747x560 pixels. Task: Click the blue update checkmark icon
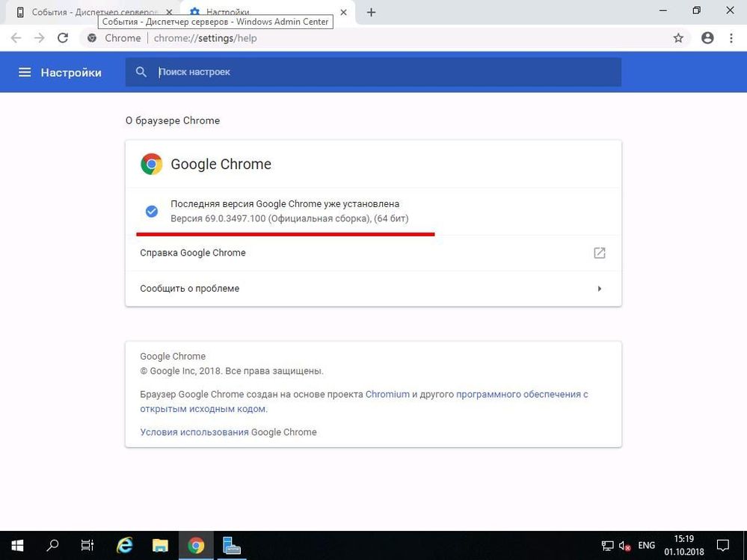(152, 212)
